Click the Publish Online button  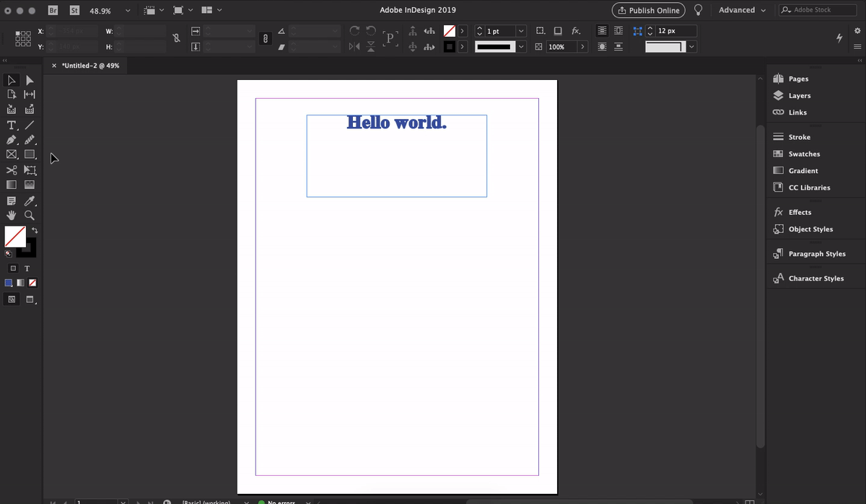point(647,10)
